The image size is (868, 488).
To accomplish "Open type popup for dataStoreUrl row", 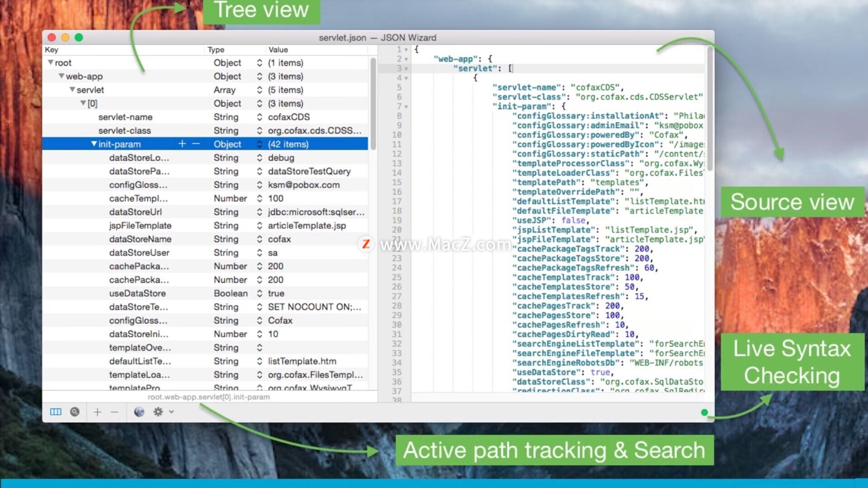I will coord(259,212).
